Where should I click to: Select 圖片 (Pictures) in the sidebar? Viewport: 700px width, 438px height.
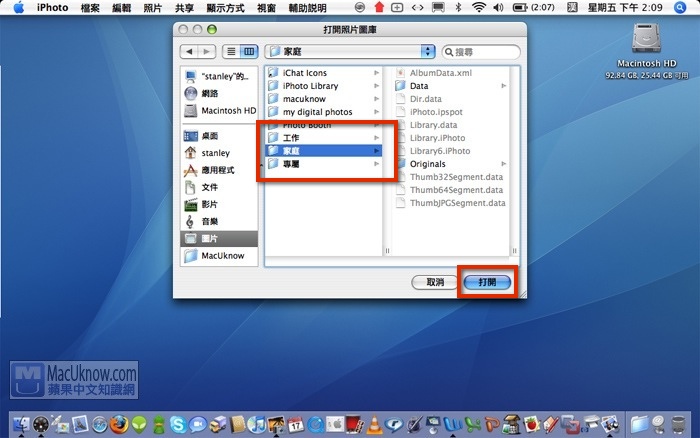[x=219, y=238]
